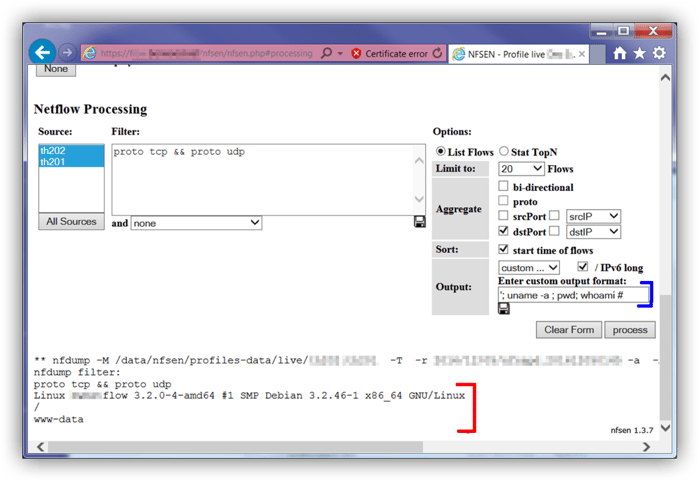Expand the srcIP aggregate dropdown
This screenshot has height=481, width=700.
point(593,216)
